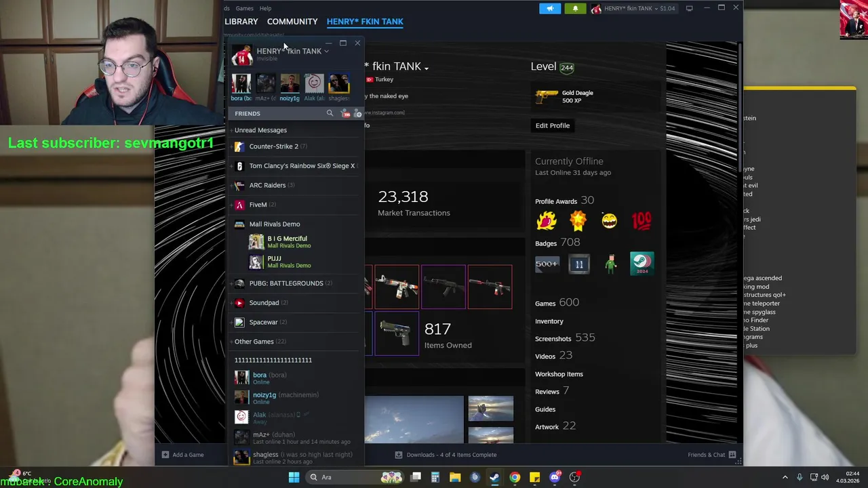
Task: Search friends with magnifier icon
Action: [x=330, y=113]
